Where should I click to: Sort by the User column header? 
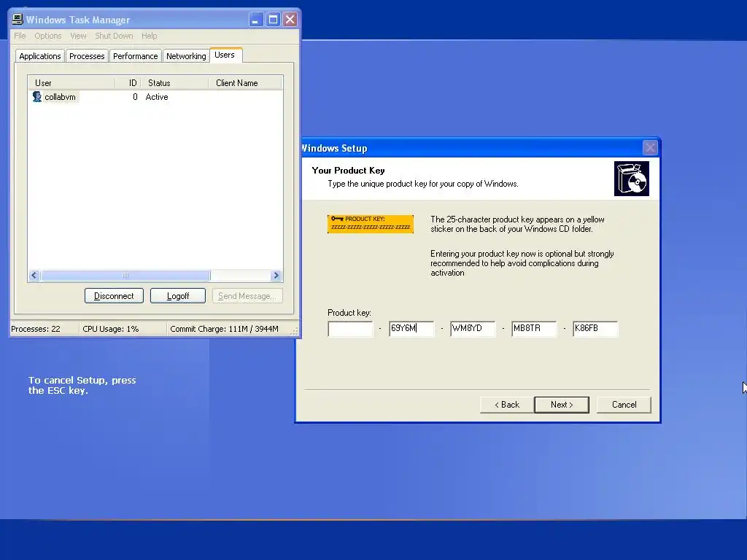tap(71, 83)
